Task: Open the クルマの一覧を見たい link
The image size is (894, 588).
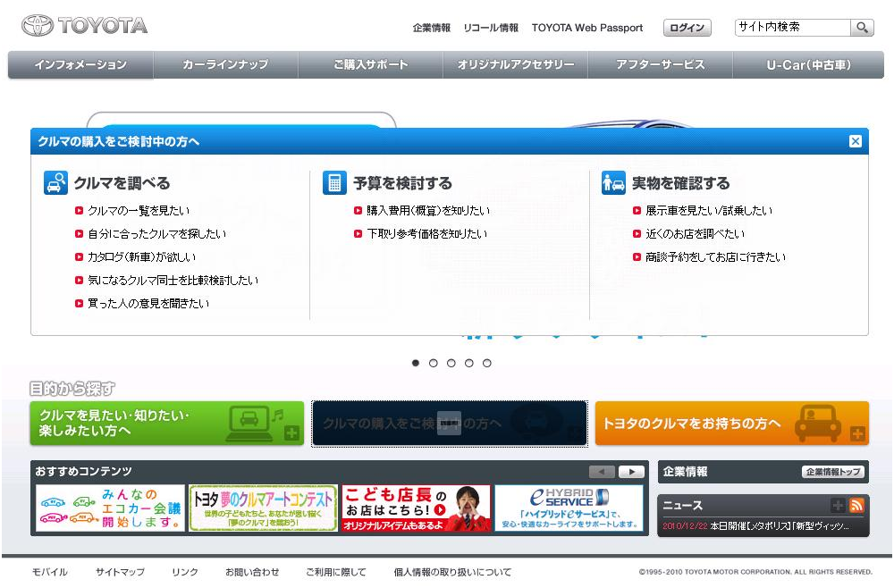Action: [x=139, y=210]
